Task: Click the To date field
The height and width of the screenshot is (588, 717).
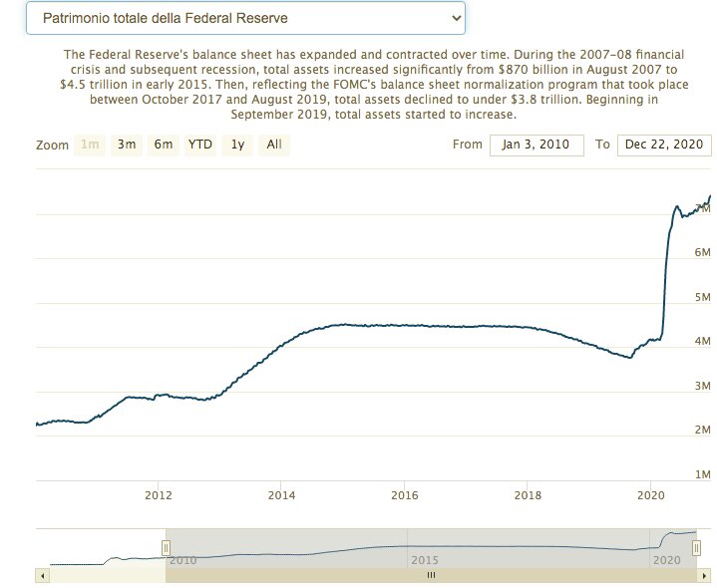Action: [664, 145]
